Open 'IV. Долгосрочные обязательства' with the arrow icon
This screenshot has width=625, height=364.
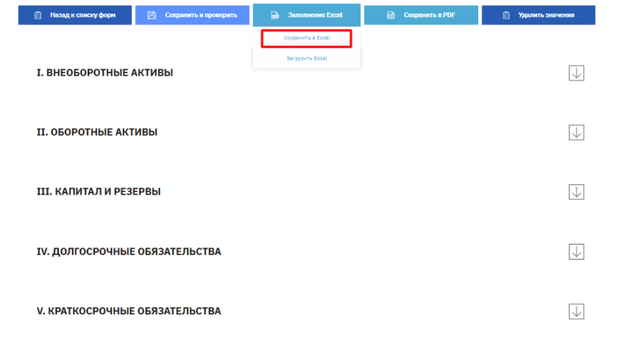[576, 252]
